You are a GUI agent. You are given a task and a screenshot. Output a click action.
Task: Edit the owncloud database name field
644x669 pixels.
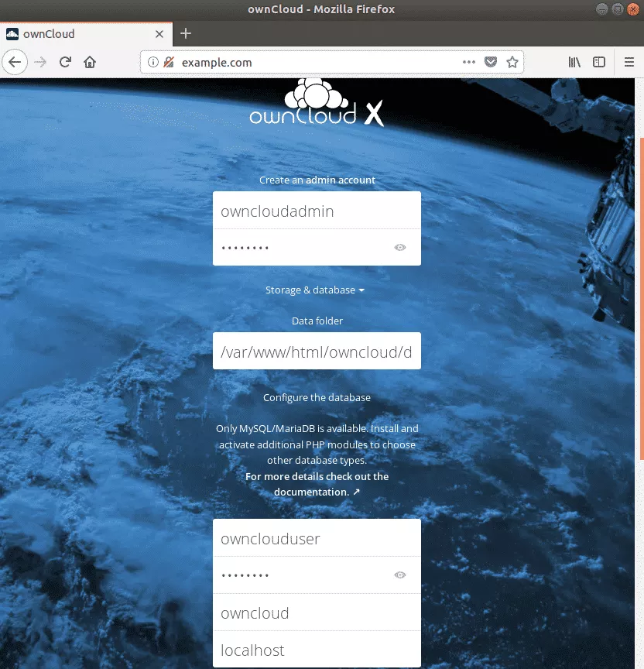pyautogui.click(x=317, y=612)
